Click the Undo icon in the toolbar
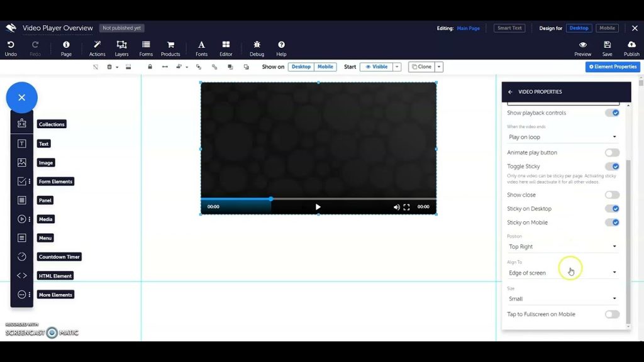Screen dimensions: 644x362 click(x=11, y=45)
